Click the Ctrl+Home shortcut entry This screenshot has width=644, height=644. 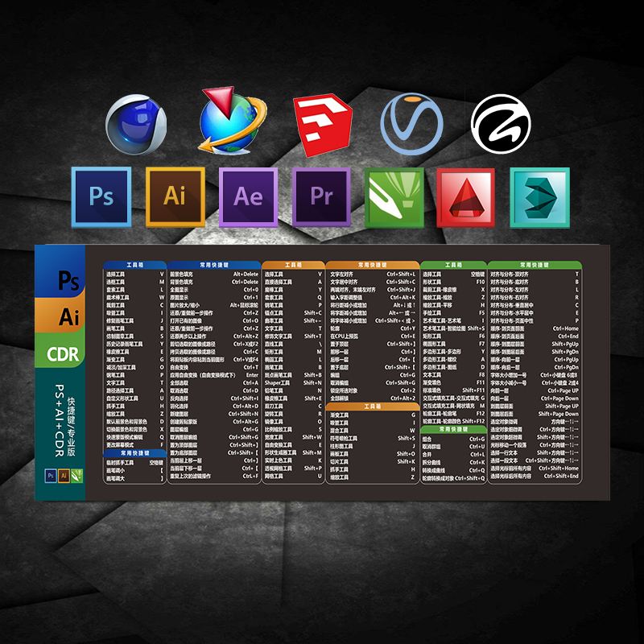click(x=565, y=328)
